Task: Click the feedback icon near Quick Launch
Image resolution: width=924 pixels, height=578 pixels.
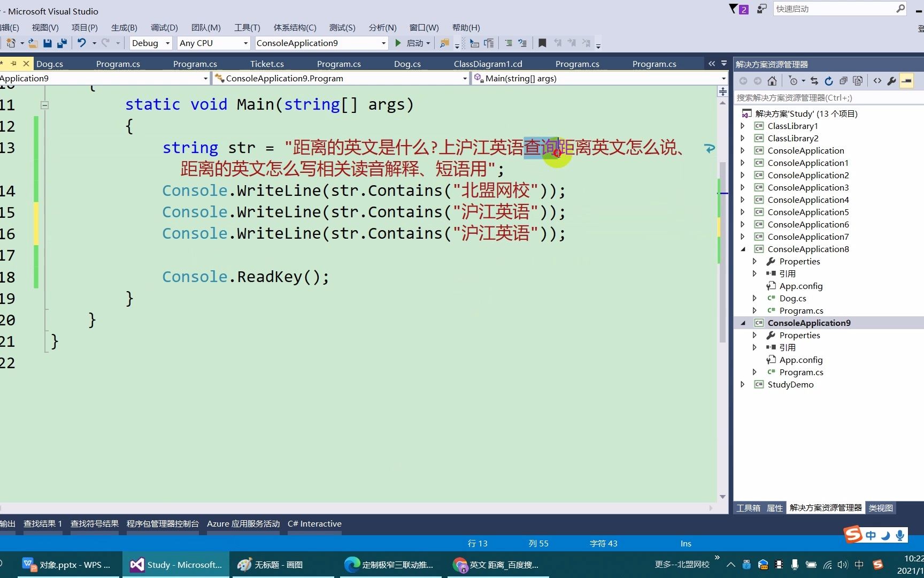Action: click(762, 9)
